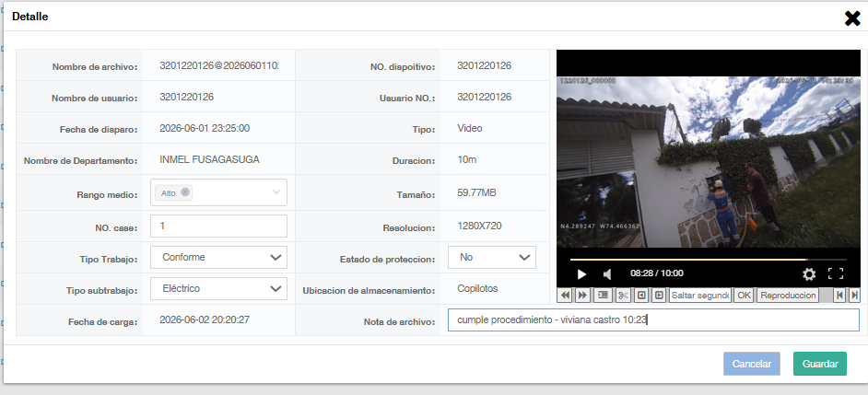868x395 pixels.
Task: Open the Tipo subtrabajo dropdown
Action: pyautogui.click(x=218, y=289)
